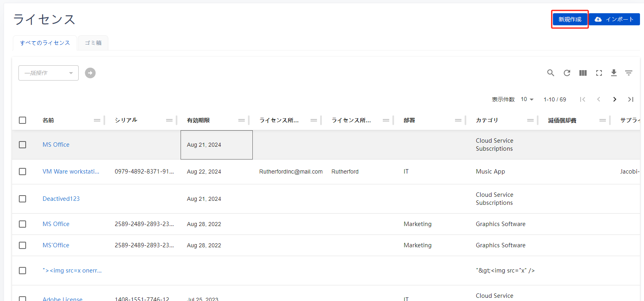Select the Deactived123 row checkbox

point(22,199)
